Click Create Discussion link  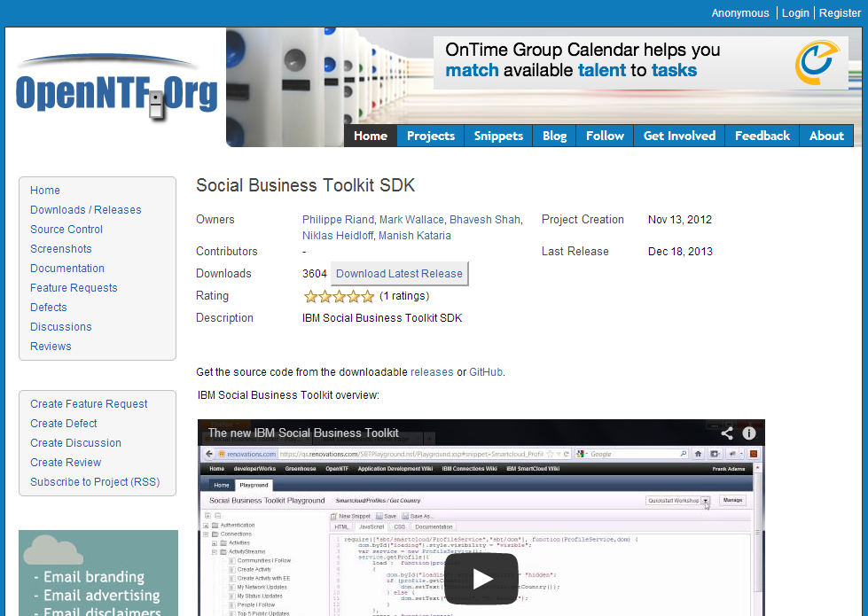(75, 443)
